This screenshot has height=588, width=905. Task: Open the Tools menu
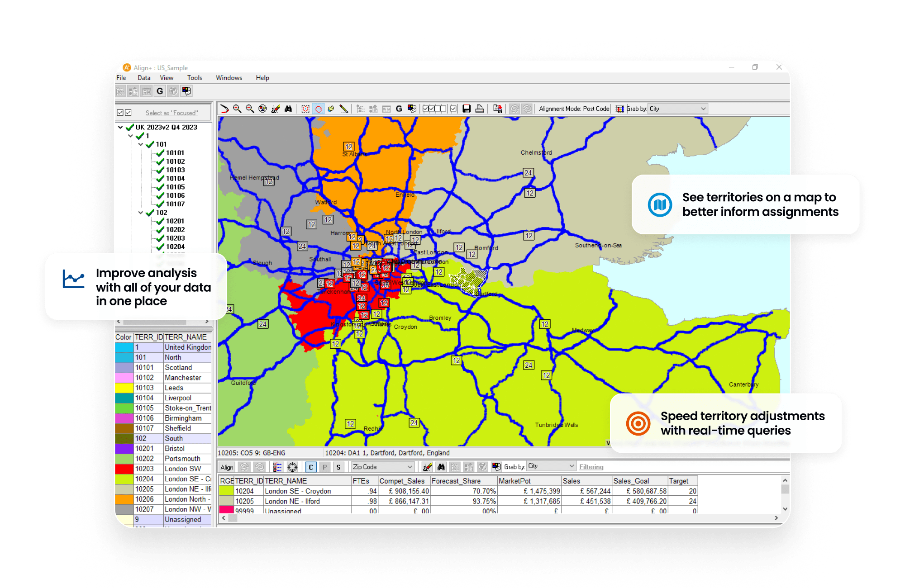click(195, 78)
